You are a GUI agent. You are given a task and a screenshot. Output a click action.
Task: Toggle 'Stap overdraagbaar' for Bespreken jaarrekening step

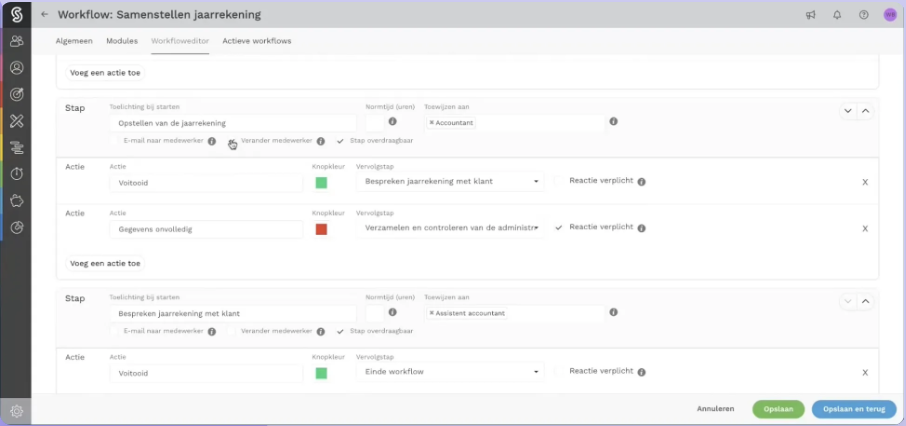[341, 331]
